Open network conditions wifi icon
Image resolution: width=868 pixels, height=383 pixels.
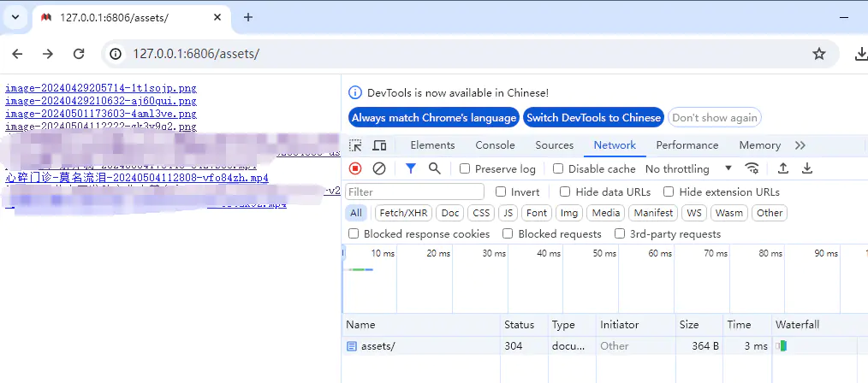(752, 168)
